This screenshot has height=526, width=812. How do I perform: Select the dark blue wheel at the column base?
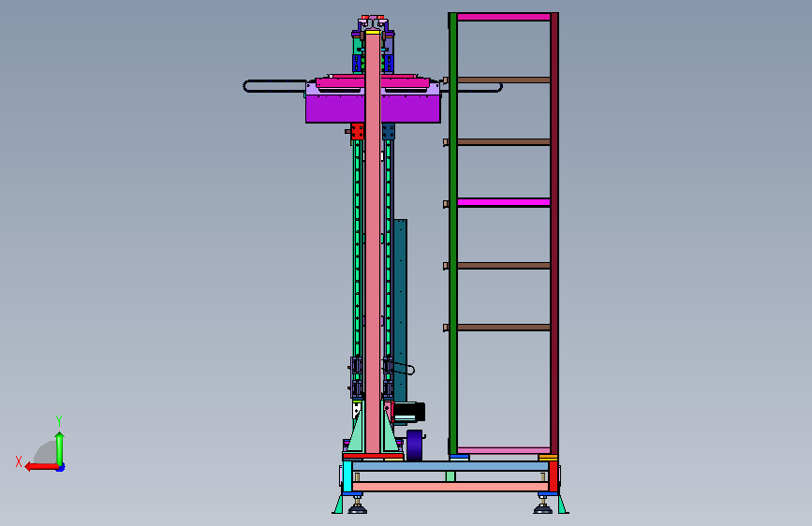414,446
